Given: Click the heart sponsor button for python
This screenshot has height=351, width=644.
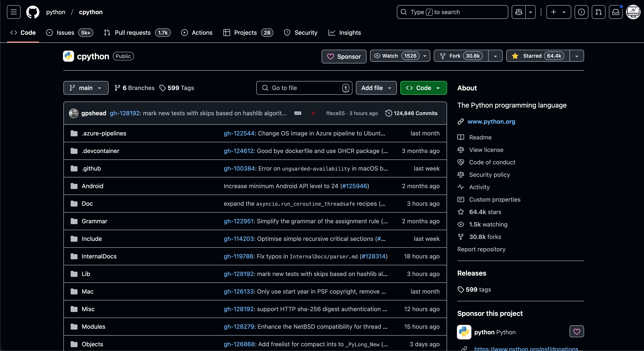Looking at the screenshot, I should point(577,331).
